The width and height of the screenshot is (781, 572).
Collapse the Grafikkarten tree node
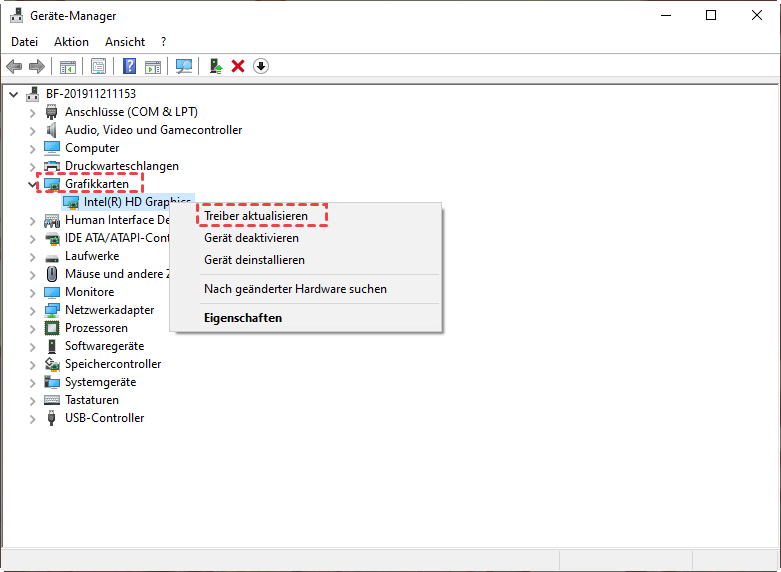click(32, 184)
